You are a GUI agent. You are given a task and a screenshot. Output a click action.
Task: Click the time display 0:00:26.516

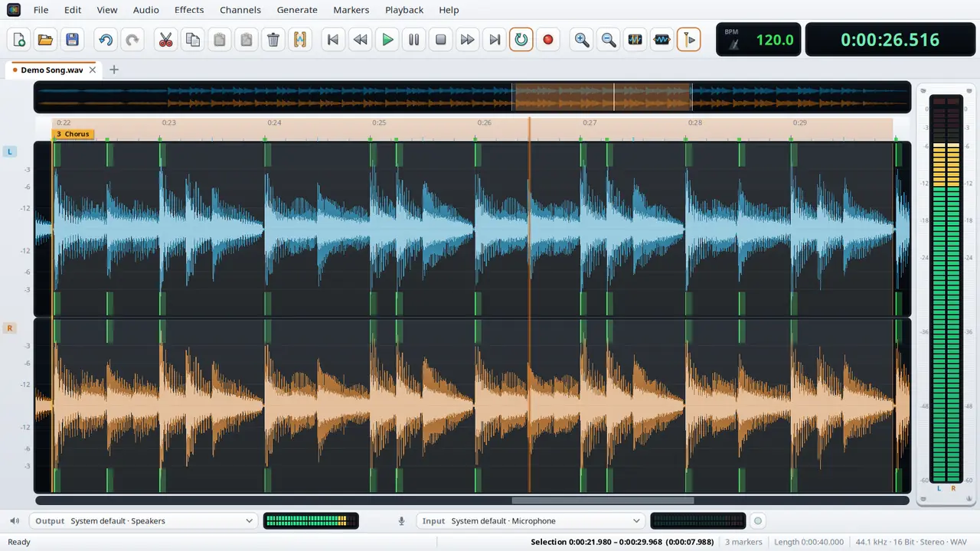point(890,40)
